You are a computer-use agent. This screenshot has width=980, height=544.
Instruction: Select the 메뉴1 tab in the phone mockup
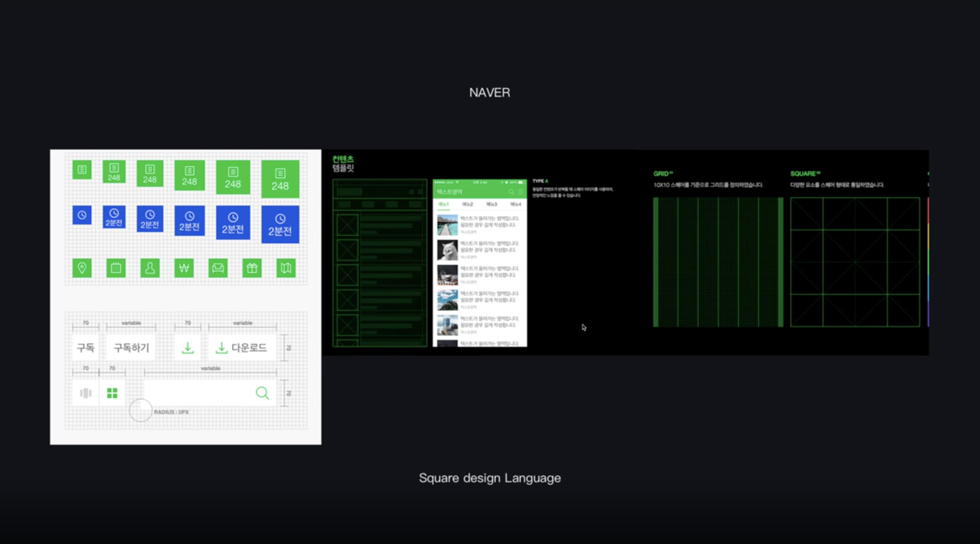coord(445,205)
